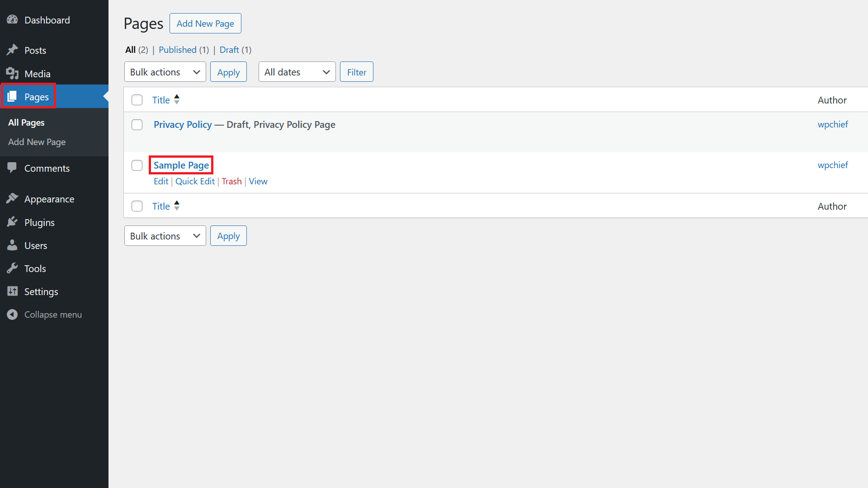Viewport: 868px width, 488px height.
Task: Click wpchief author in Sample Page row
Action: tap(833, 165)
